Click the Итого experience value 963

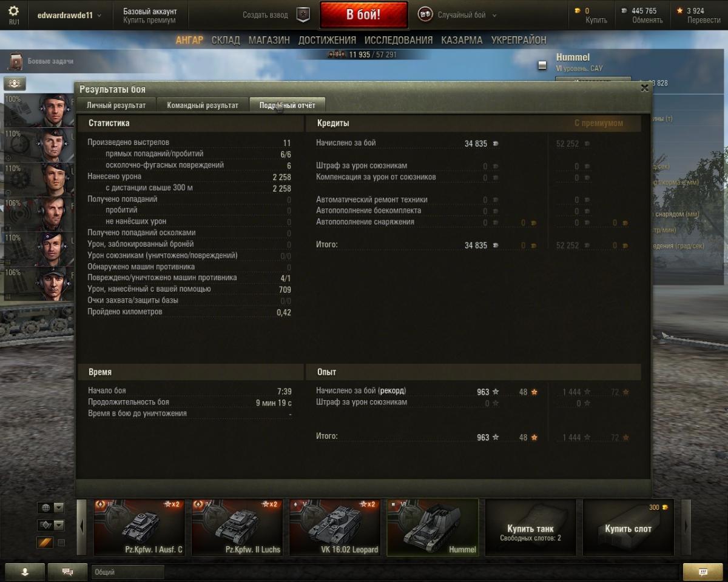point(483,437)
